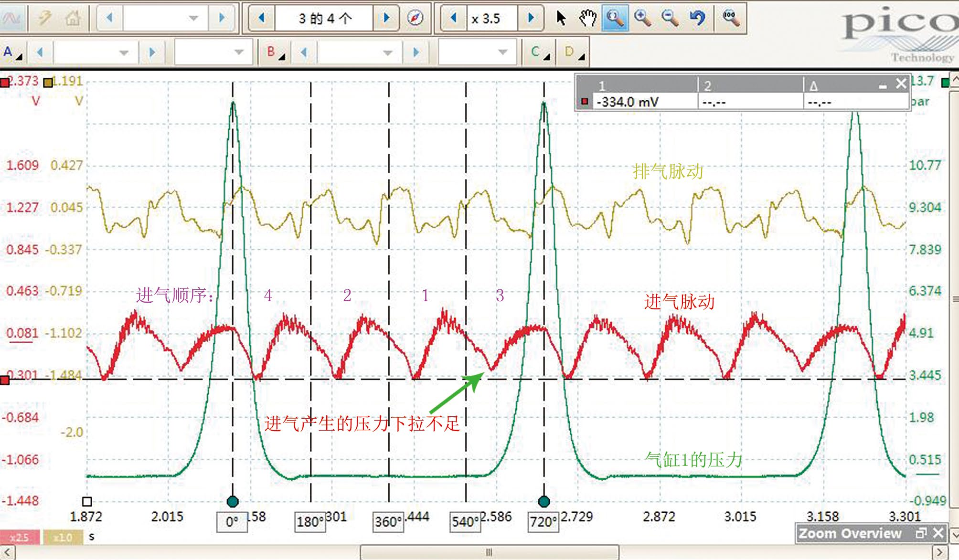Click yellow Channel B axis handle beside 1.191

pyautogui.click(x=48, y=83)
